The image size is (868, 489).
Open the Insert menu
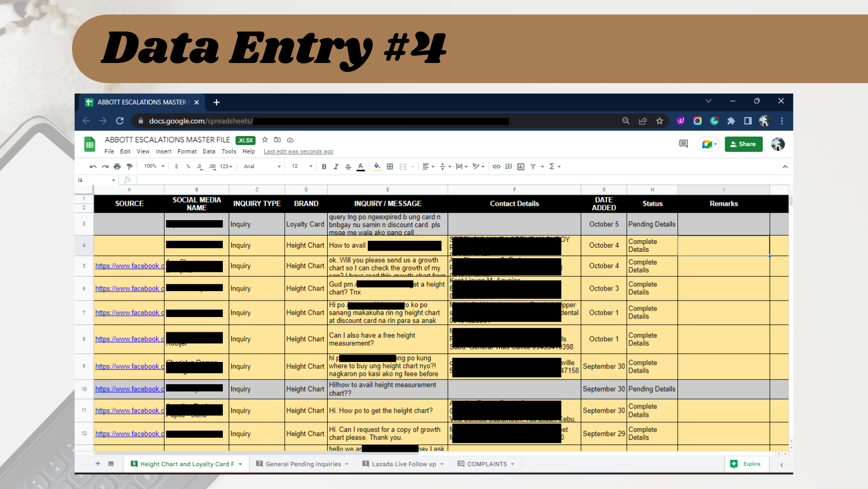click(164, 151)
